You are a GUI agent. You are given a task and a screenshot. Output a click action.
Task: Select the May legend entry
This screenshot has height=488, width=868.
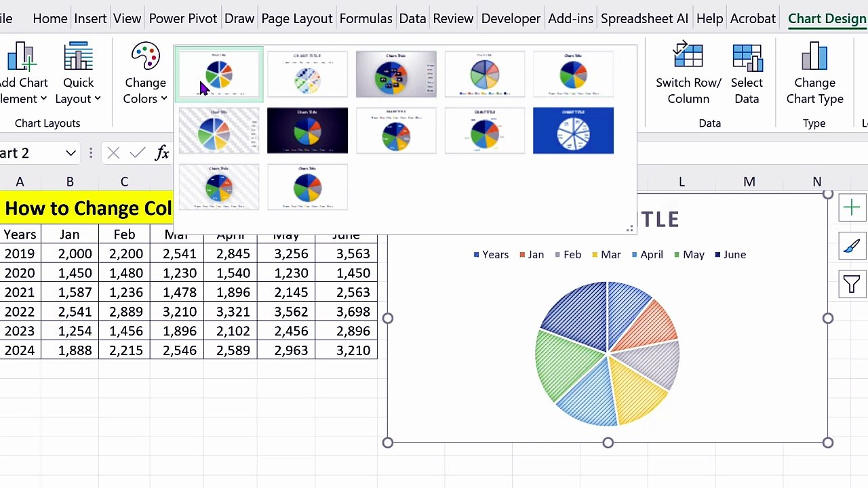coord(689,255)
